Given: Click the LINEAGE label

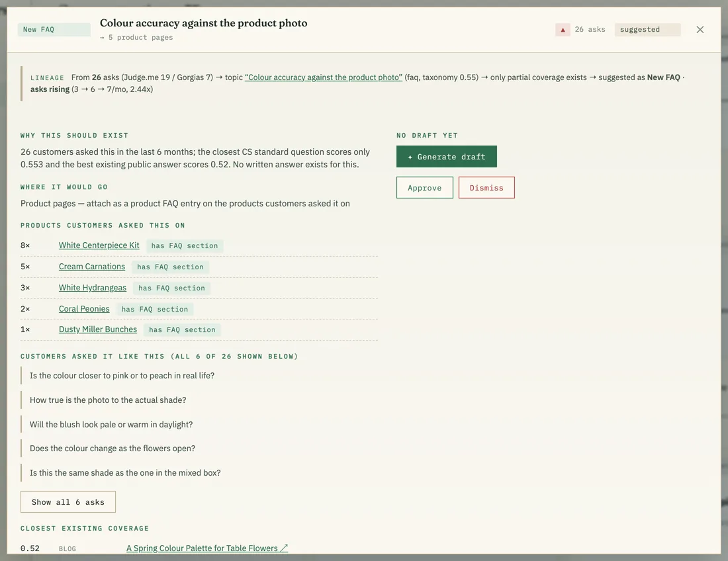Looking at the screenshot, I should (x=48, y=78).
